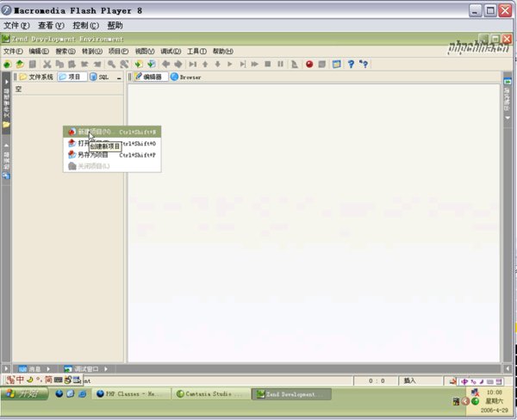The image size is (517, 420).
Task: Click the fast-forward debug icon
Action: tap(254, 65)
